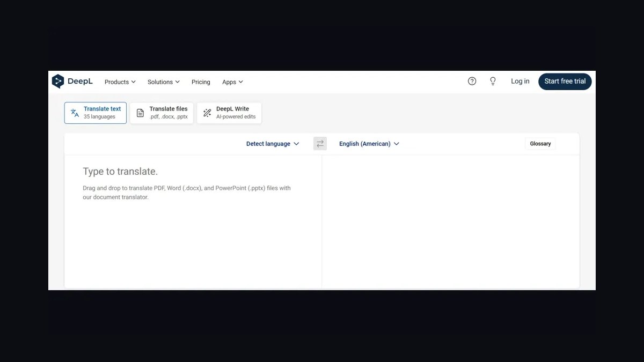
Task: Go to the Pricing page
Action: pos(201,82)
